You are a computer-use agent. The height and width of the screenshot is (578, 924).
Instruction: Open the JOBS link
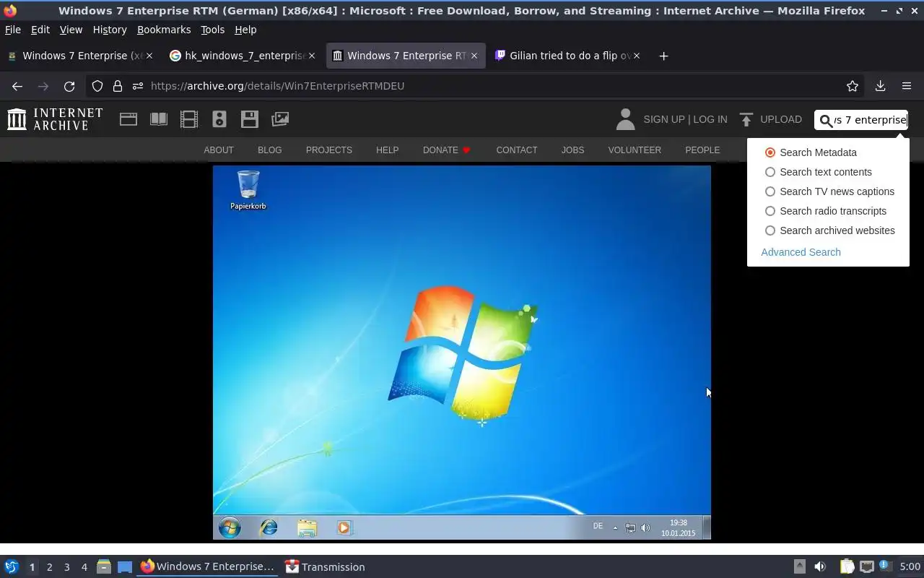pyautogui.click(x=572, y=150)
